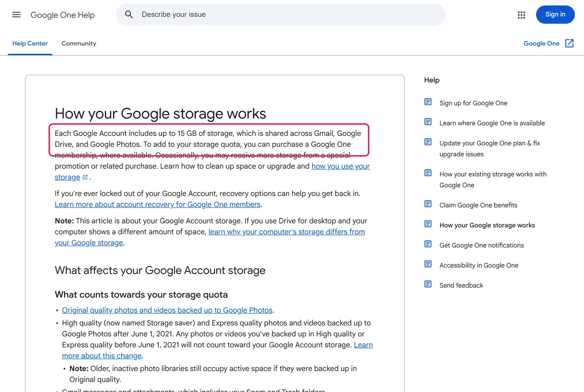584x392 pixels.
Task: Click article icon beside Update your Google One plan
Action: coord(428,142)
